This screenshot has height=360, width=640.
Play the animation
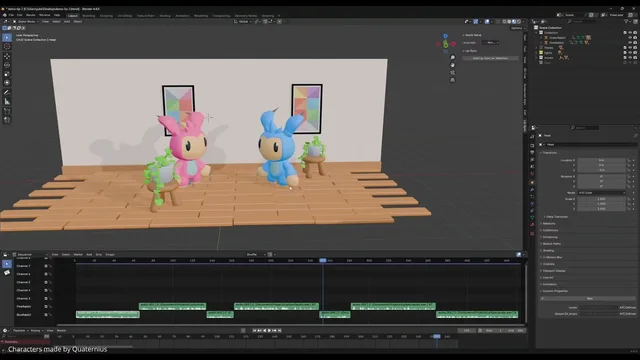pyautogui.click(x=269, y=331)
